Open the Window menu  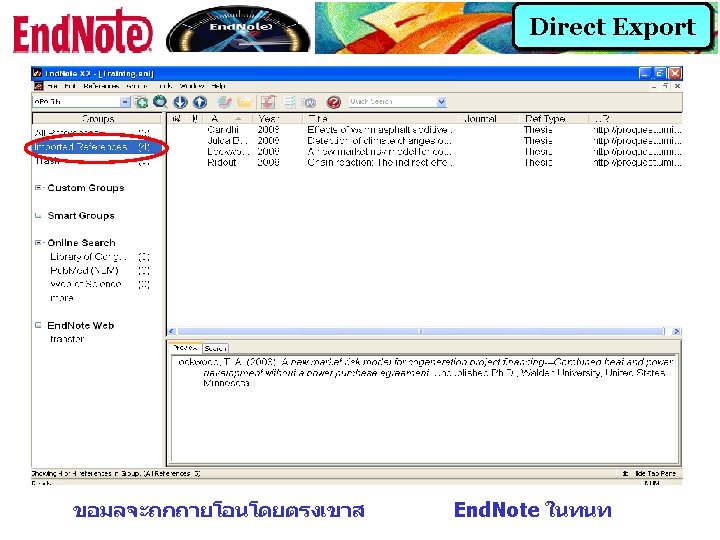pos(191,86)
